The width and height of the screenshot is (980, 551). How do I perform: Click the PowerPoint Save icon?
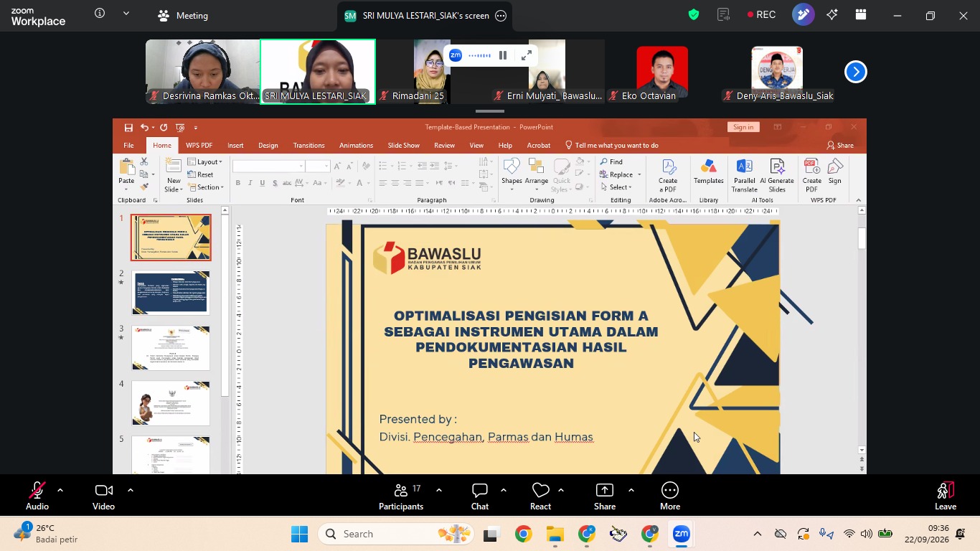pyautogui.click(x=128, y=128)
